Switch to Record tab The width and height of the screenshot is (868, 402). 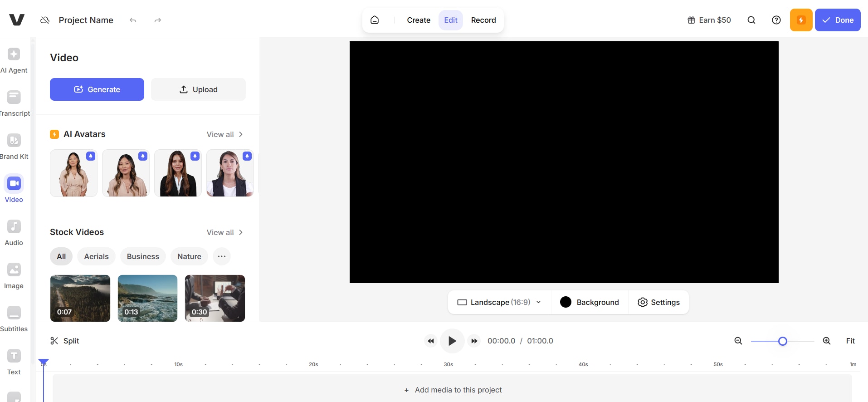click(x=483, y=20)
